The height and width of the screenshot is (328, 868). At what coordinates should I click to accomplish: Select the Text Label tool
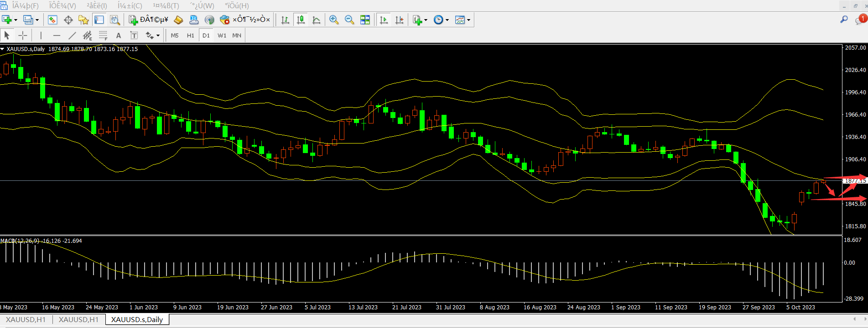pyautogui.click(x=134, y=35)
